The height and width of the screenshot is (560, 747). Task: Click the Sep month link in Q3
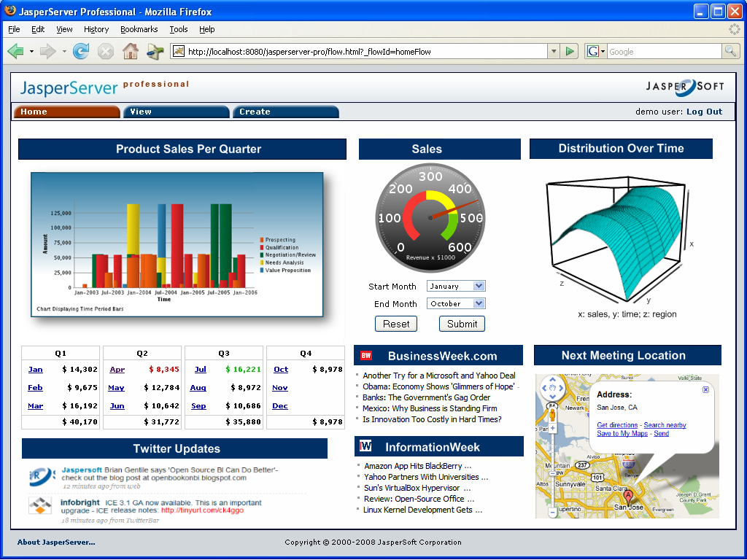(x=198, y=405)
